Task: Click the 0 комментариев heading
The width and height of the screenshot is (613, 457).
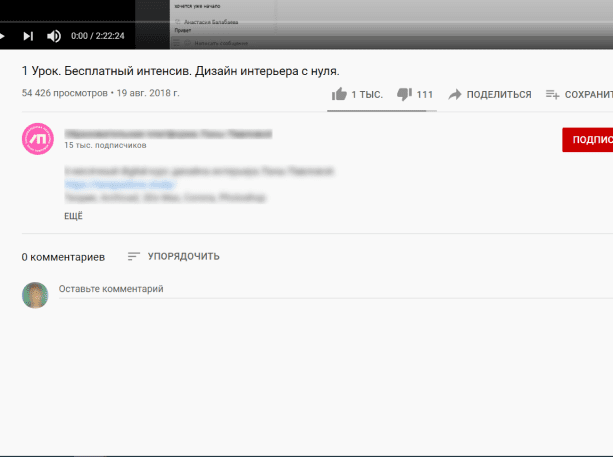Action: [63, 257]
